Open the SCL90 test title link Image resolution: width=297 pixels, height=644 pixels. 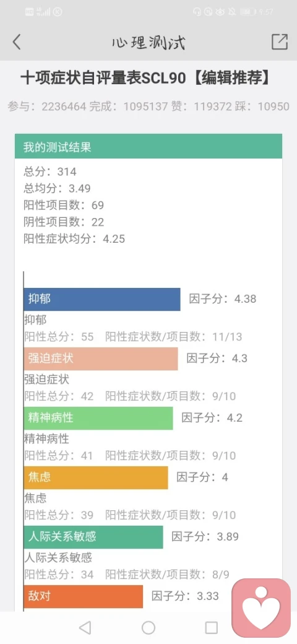(147, 79)
